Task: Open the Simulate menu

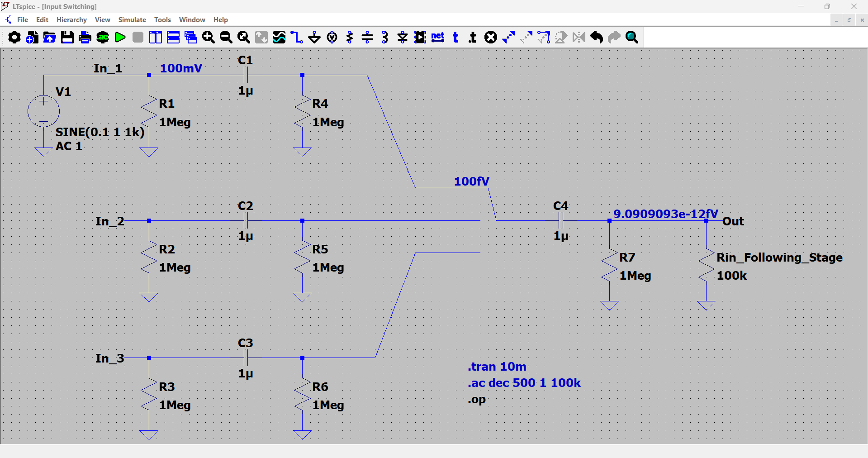Action: click(132, 20)
